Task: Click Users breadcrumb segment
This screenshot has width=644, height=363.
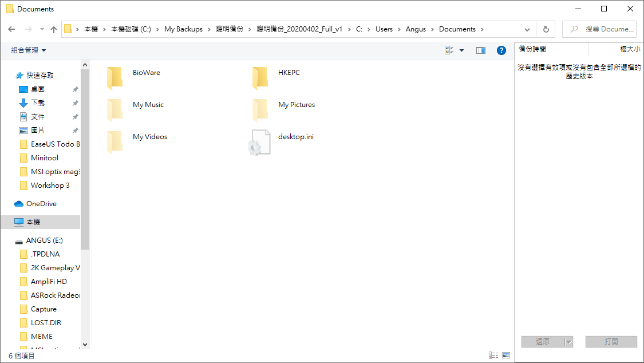Action: (x=384, y=29)
